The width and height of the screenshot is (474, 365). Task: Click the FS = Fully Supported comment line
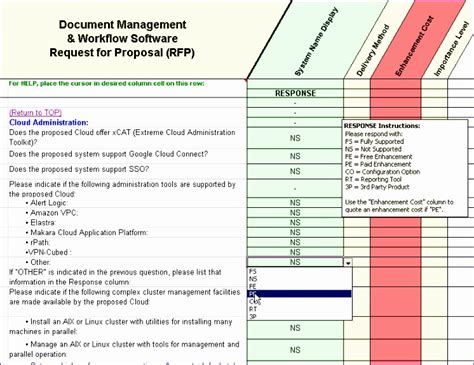(x=375, y=142)
